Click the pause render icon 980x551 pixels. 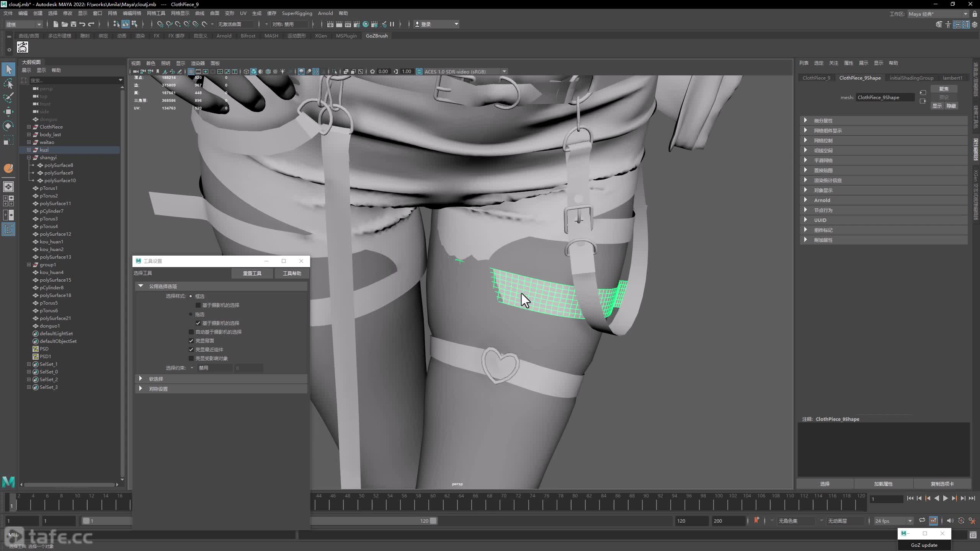pos(392,24)
